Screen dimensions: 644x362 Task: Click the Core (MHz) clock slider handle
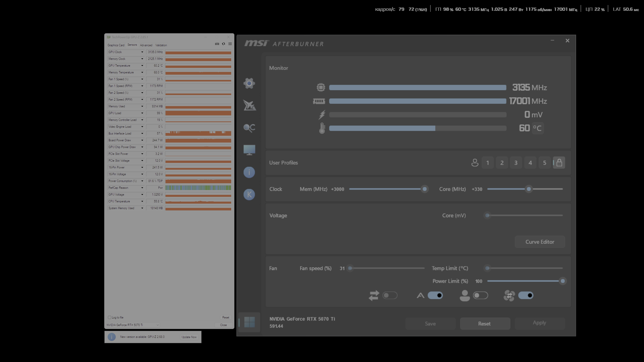point(529,189)
